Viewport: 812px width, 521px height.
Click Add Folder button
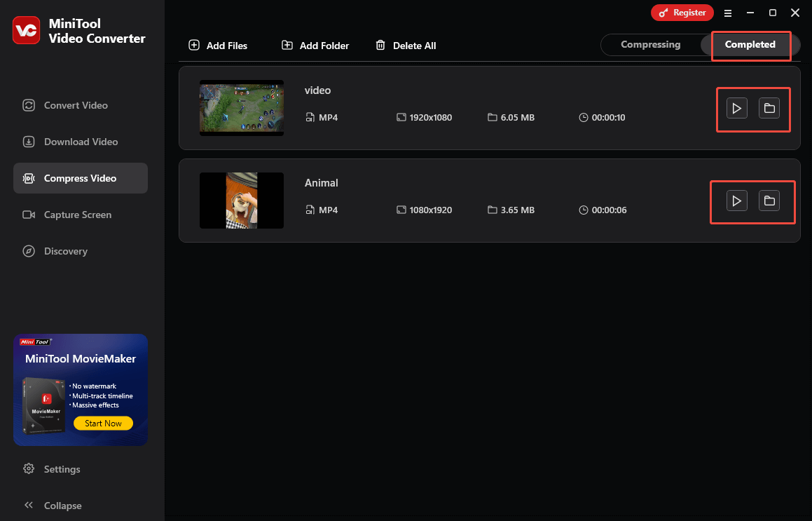pyautogui.click(x=315, y=46)
